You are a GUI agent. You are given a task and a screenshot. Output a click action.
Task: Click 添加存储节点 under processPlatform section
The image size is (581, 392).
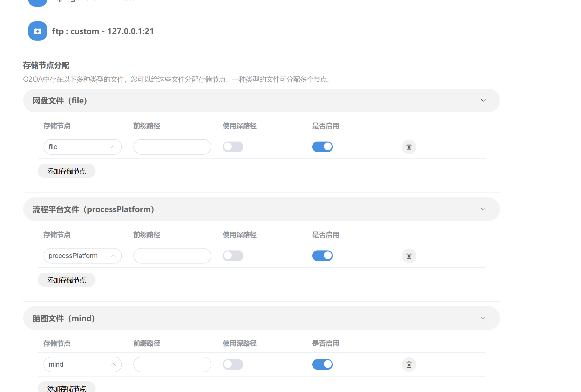click(x=66, y=280)
